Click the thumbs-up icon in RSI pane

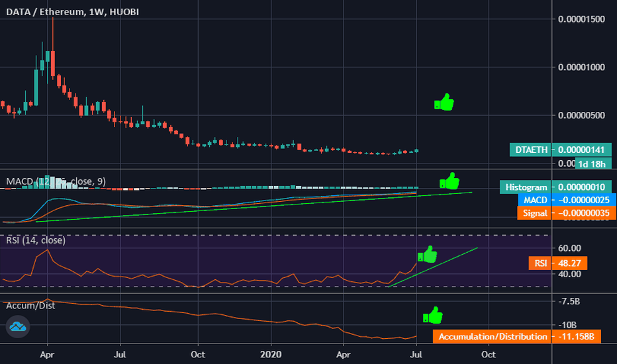coord(428,254)
